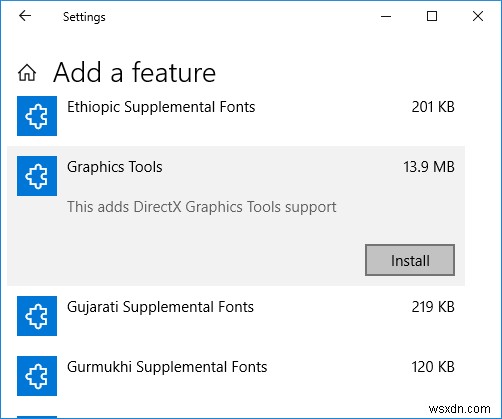Close the Settings window

478,16
